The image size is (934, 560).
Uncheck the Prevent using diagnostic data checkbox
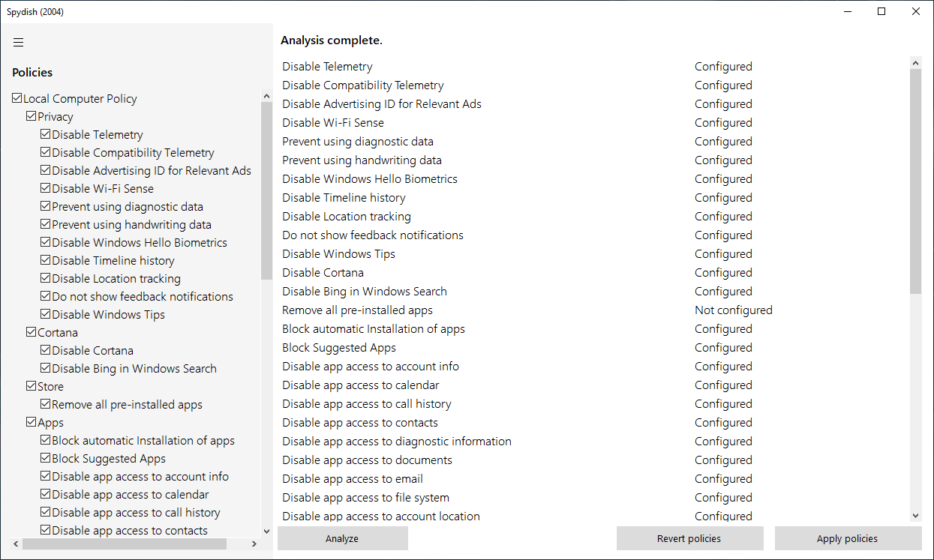(x=46, y=206)
